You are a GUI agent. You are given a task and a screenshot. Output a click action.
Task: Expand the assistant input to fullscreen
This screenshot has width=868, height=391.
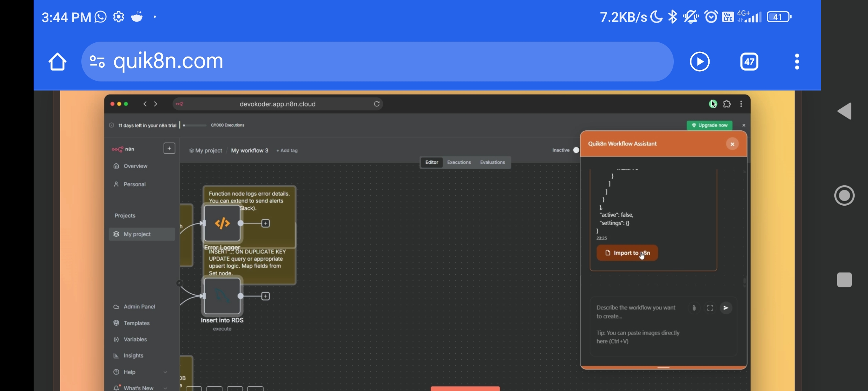[x=710, y=308]
